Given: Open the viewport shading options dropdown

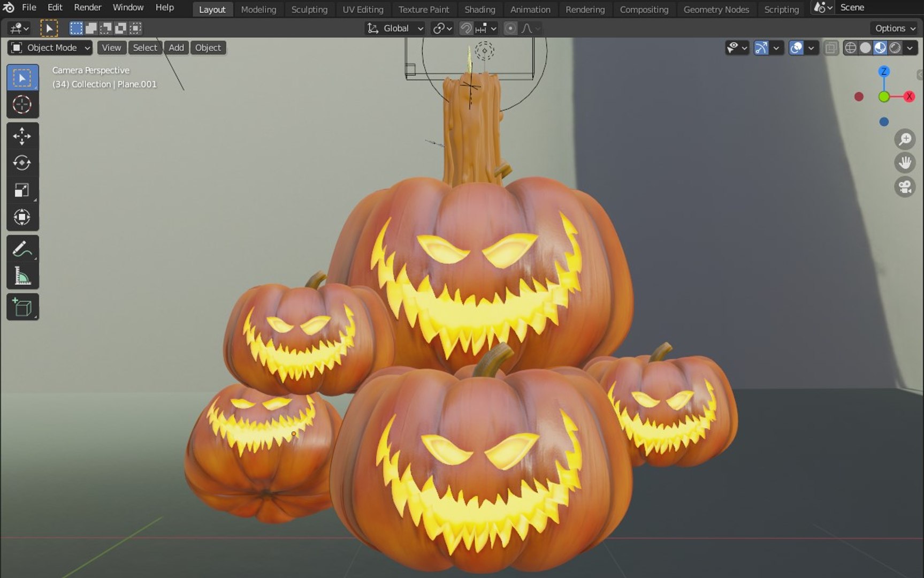Looking at the screenshot, I should click(x=910, y=48).
